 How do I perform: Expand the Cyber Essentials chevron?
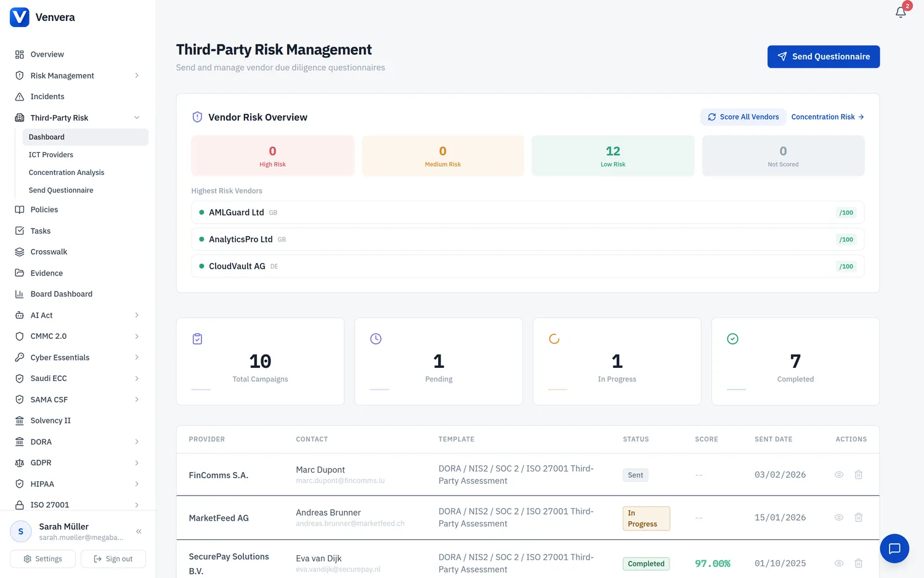137,357
